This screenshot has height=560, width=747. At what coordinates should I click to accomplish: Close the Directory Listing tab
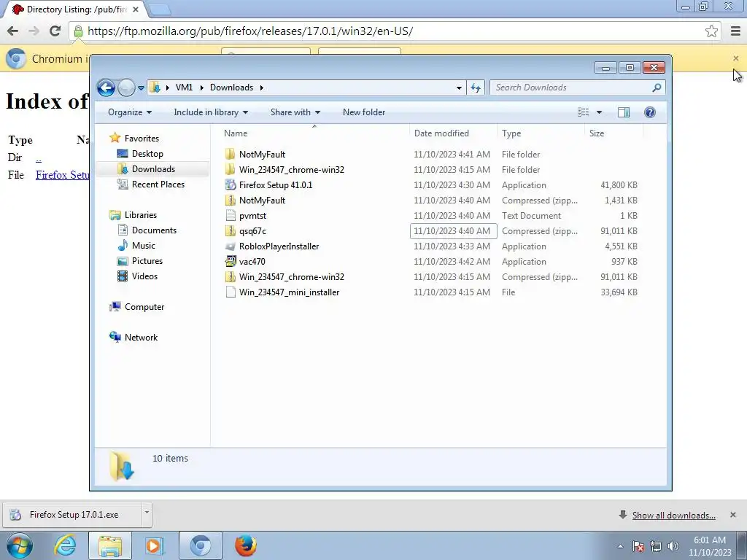click(x=136, y=9)
